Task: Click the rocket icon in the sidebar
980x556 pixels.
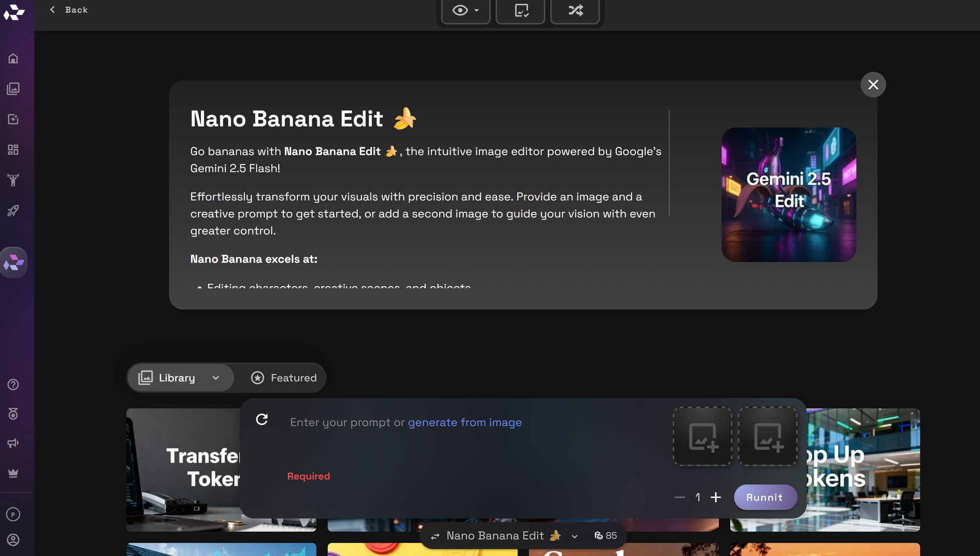Action: (13, 211)
